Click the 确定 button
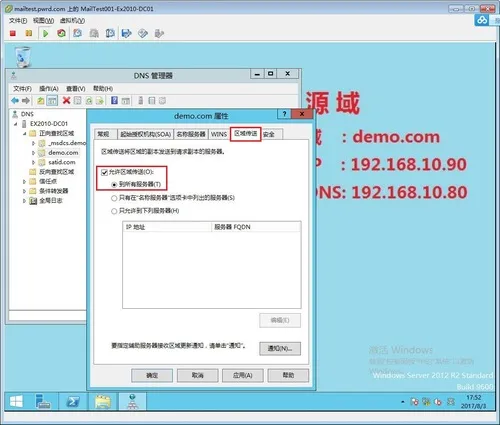Screen dimensions: 500x425 pyautogui.click(x=152, y=375)
